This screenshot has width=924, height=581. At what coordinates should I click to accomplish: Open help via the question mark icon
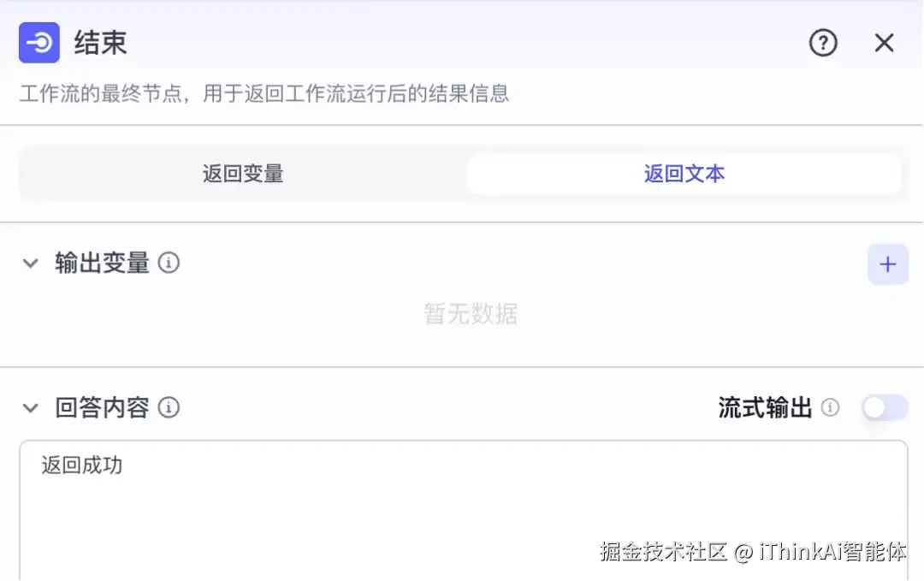coord(823,43)
